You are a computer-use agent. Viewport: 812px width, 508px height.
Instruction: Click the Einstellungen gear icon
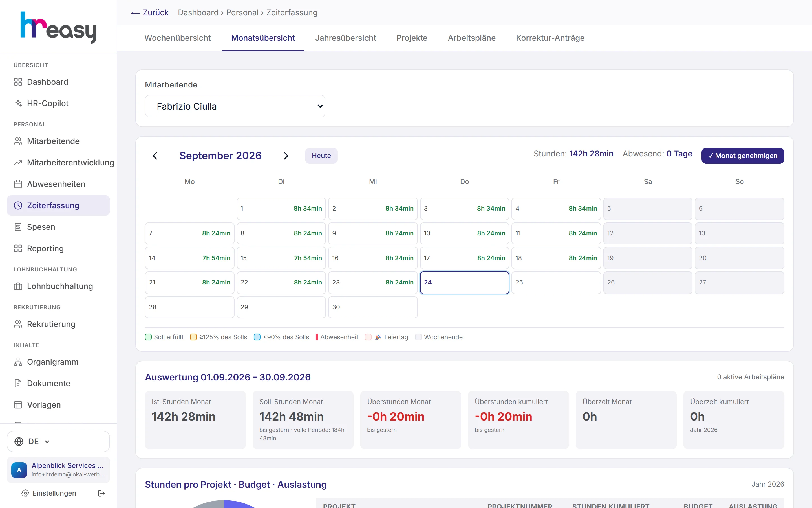pyautogui.click(x=25, y=493)
